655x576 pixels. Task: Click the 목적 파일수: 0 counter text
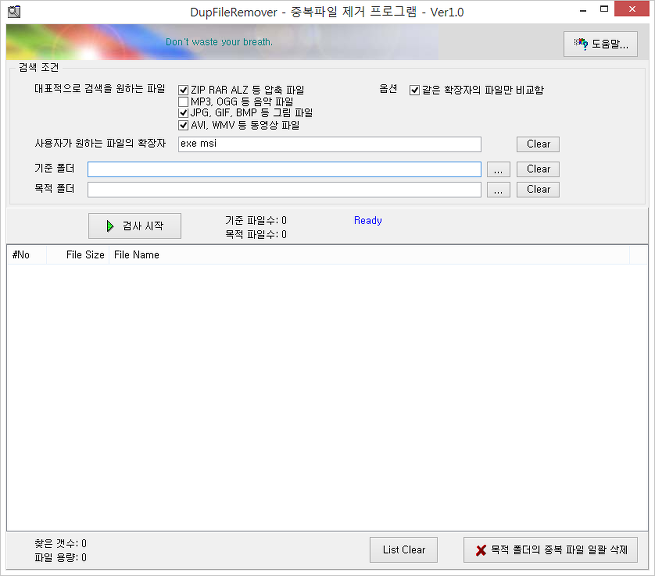pyautogui.click(x=256, y=234)
